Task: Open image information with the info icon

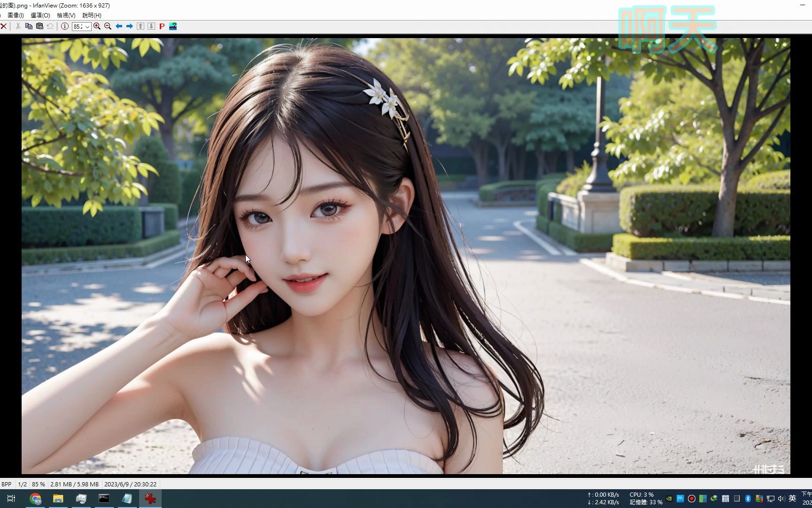Action: [x=64, y=26]
